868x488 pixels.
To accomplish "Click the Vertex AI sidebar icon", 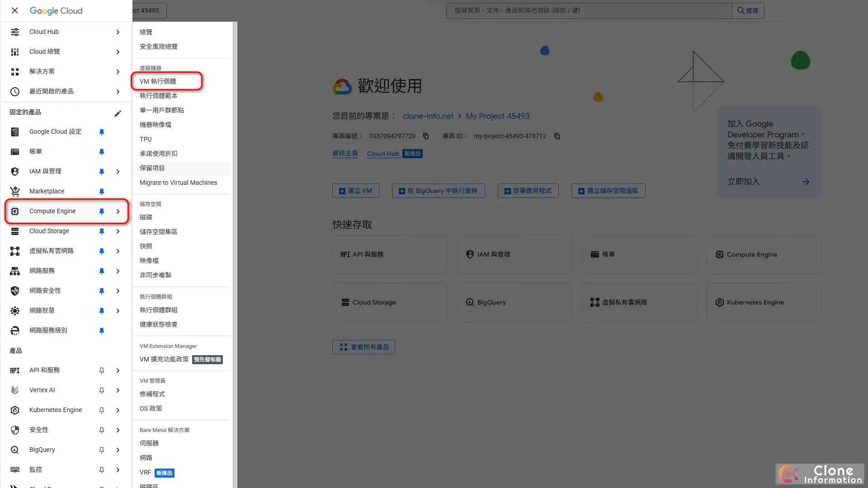I will point(15,390).
